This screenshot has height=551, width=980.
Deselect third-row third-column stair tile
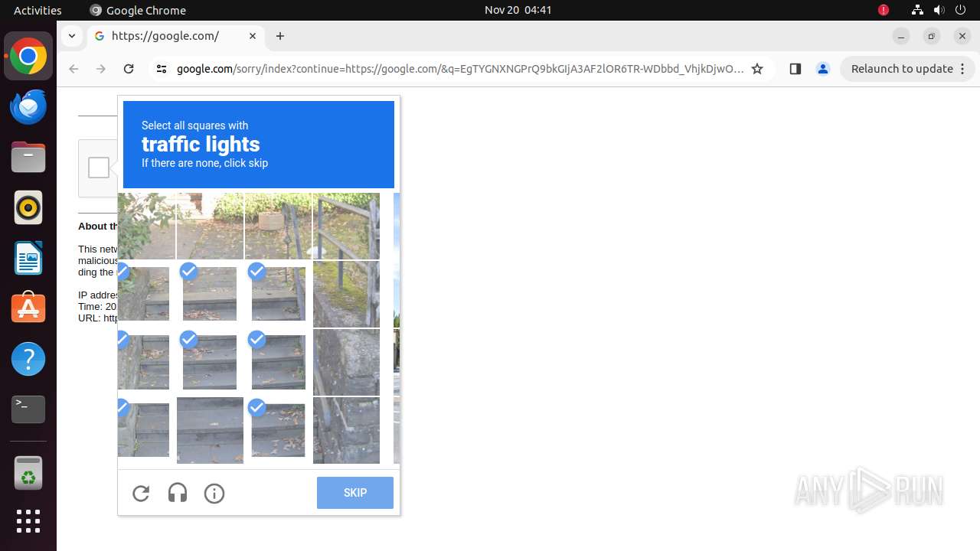pos(279,362)
